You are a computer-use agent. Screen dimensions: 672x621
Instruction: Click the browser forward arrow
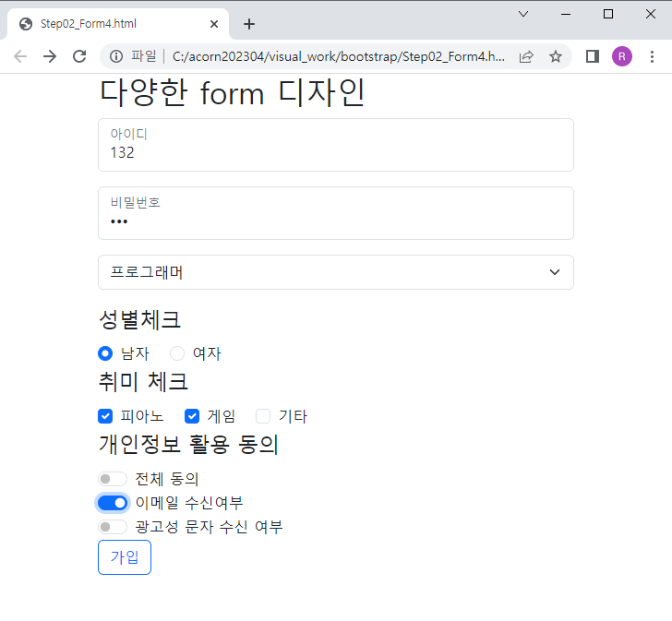click(50, 56)
